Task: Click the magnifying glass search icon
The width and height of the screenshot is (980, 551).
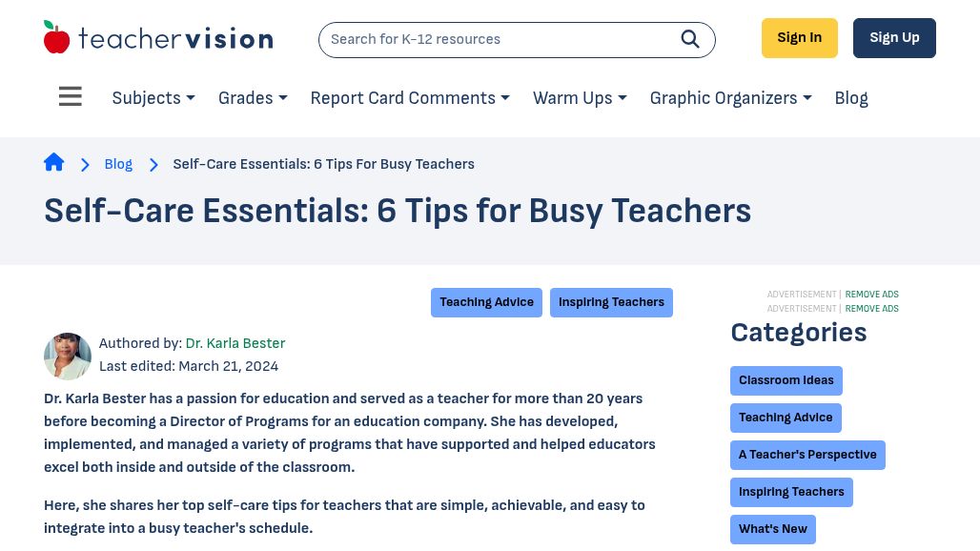Action: coord(690,39)
